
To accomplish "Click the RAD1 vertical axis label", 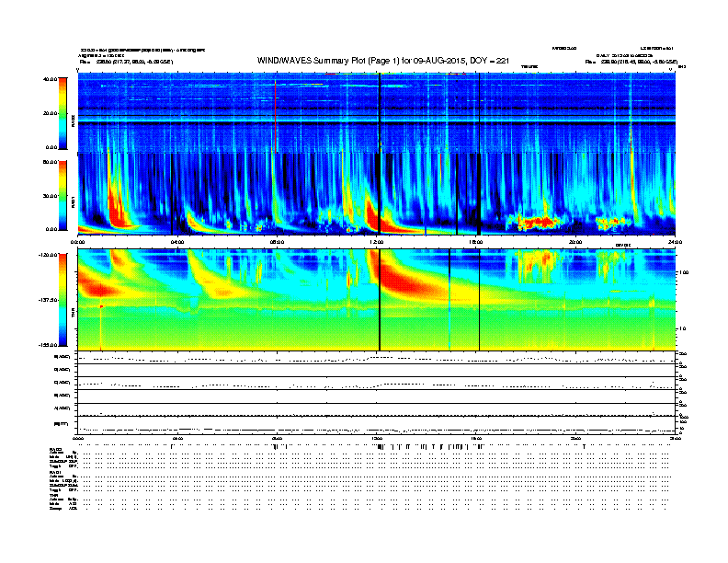I will pyautogui.click(x=73, y=201).
